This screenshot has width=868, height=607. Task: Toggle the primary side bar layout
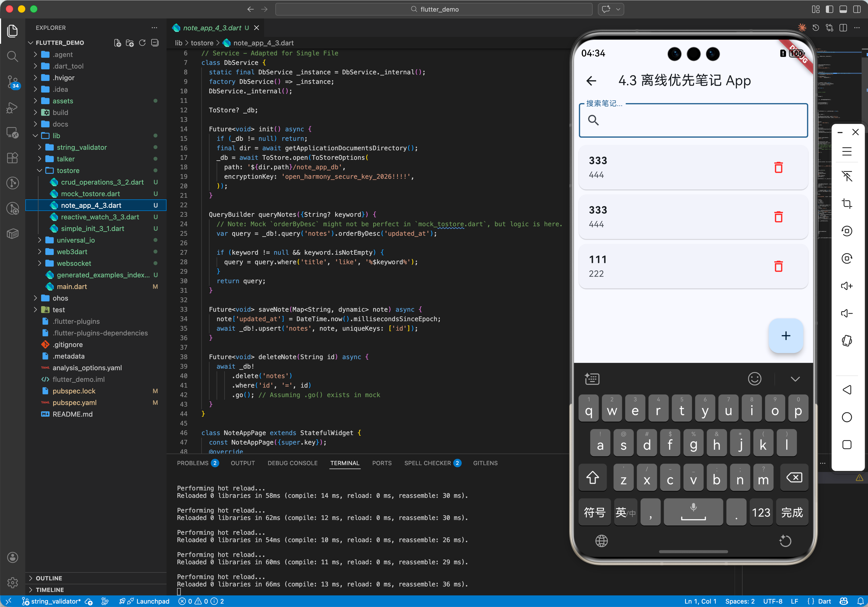(830, 9)
